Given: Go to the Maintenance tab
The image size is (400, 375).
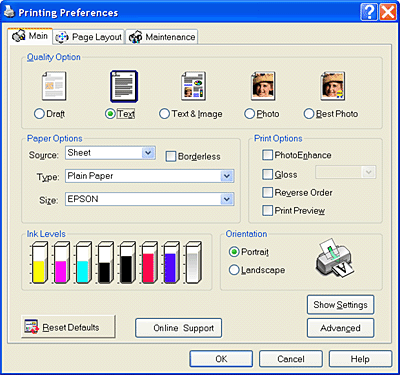Looking at the screenshot, I should pos(162,37).
